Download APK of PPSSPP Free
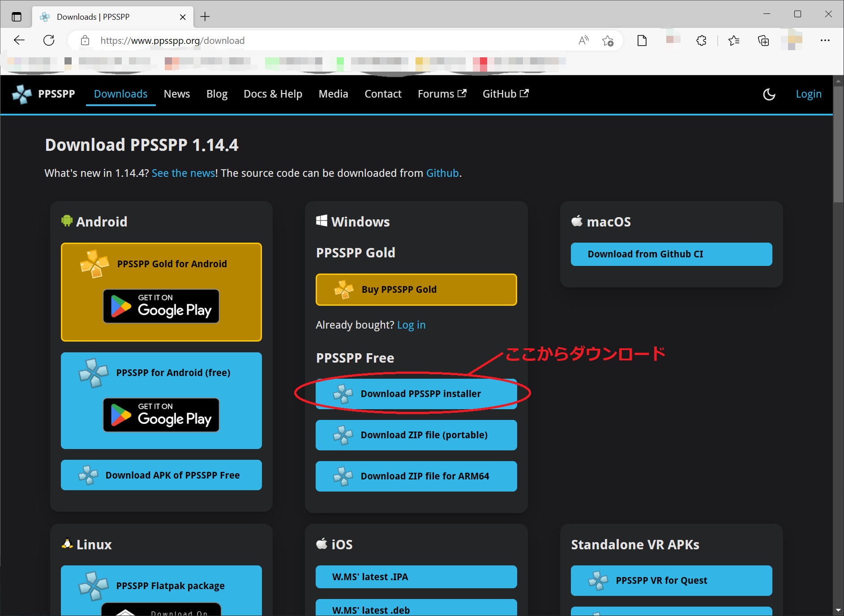Viewport: 844px width, 616px height. click(x=161, y=475)
